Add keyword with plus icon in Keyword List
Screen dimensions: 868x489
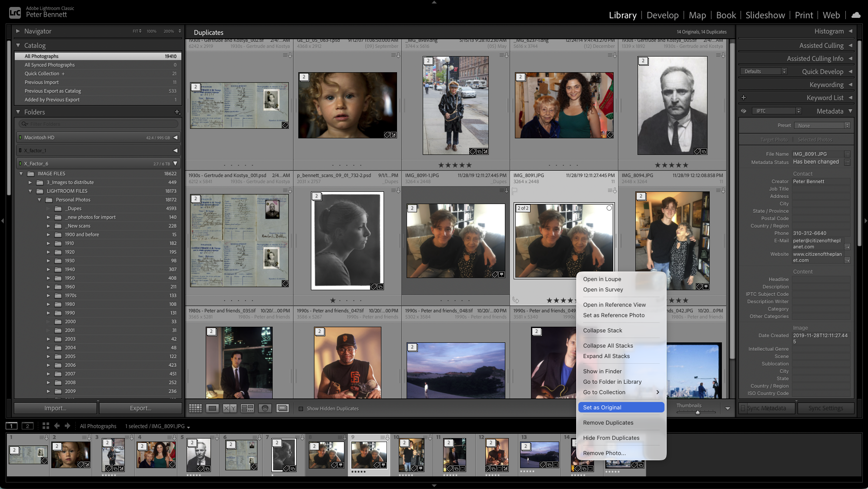744,98
